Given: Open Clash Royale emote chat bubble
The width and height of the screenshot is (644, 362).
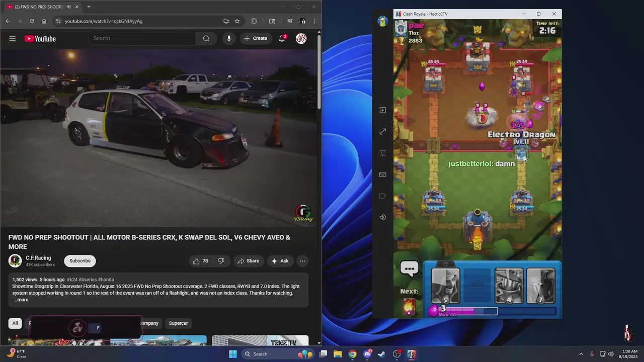Looking at the screenshot, I should coord(410,269).
